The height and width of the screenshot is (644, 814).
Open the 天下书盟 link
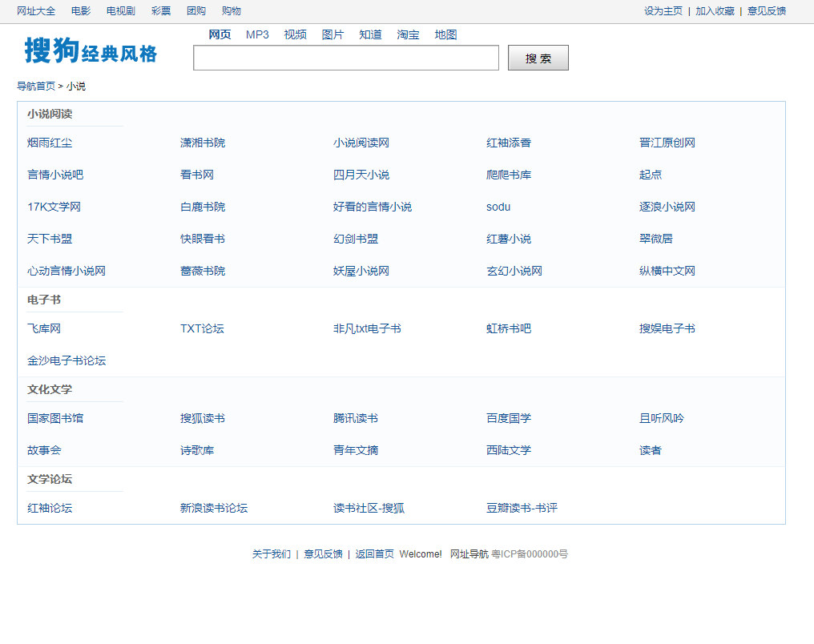(50, 239)
